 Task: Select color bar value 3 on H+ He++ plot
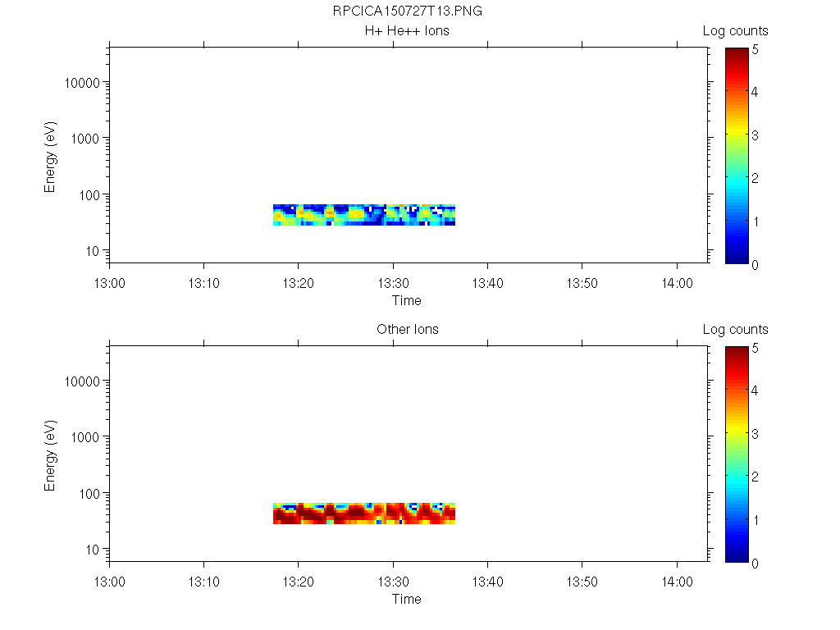point(755,135)
